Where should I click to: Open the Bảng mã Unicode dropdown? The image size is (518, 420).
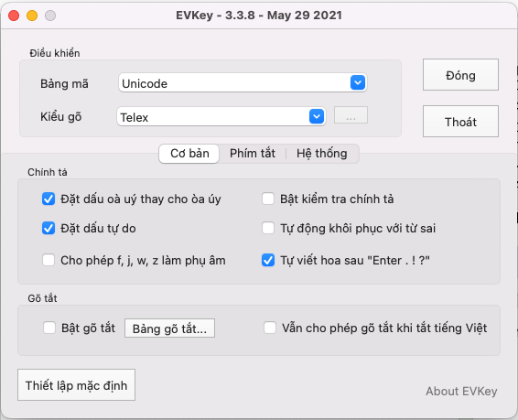(x=243, y=83)
